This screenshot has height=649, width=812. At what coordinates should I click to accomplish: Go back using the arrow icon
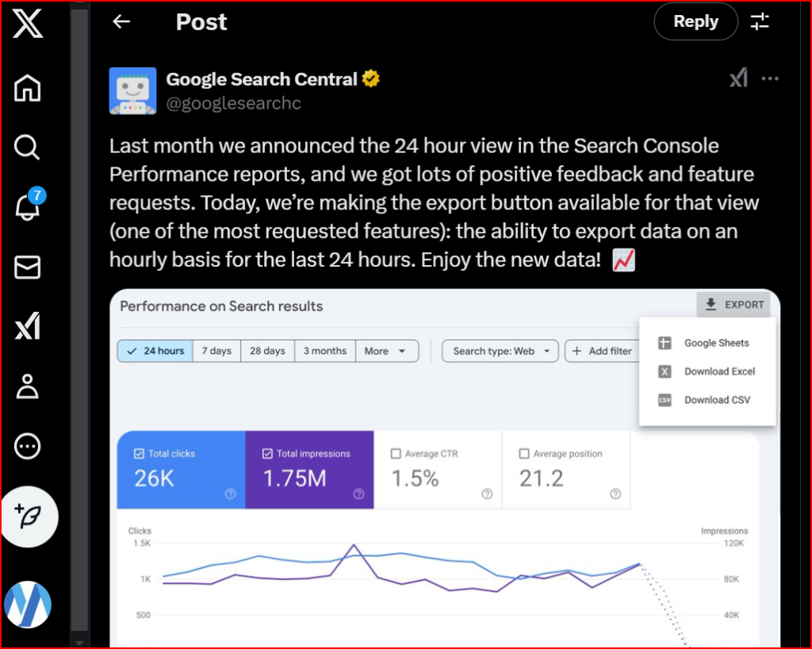click(x=121, y=21)
